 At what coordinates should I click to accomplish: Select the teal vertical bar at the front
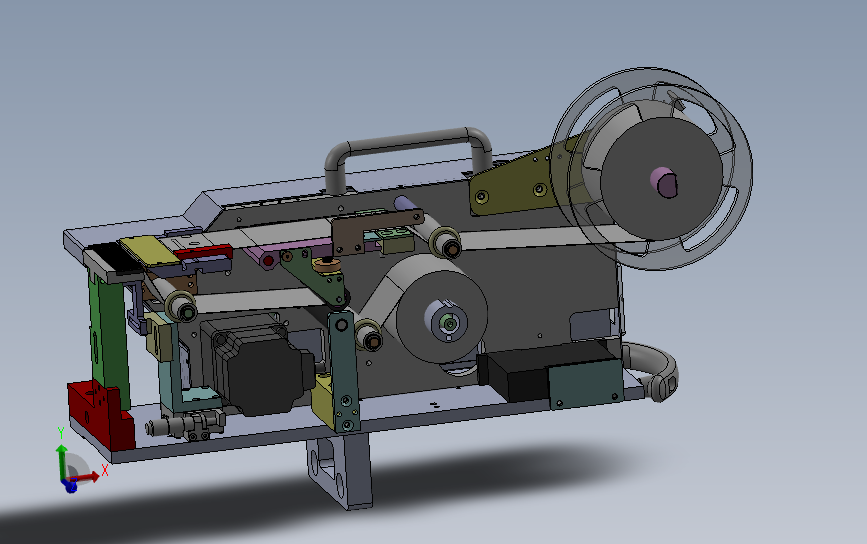(x=343, y=370)
